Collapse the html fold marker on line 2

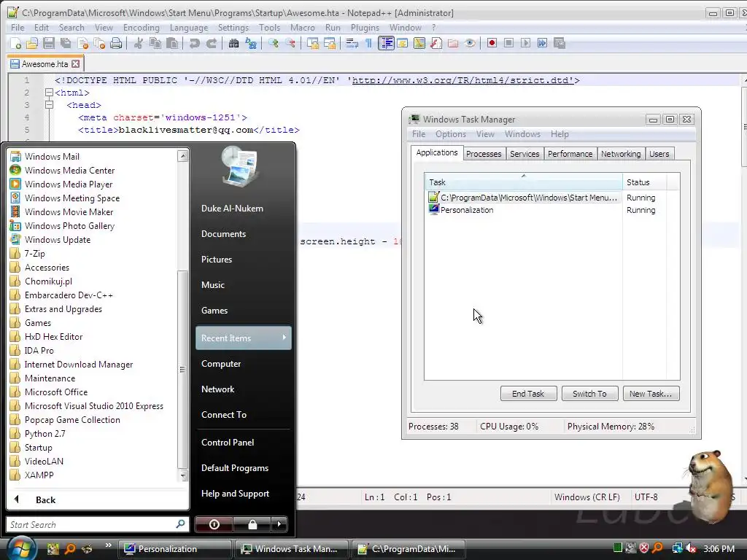click(x=49, y=93)
